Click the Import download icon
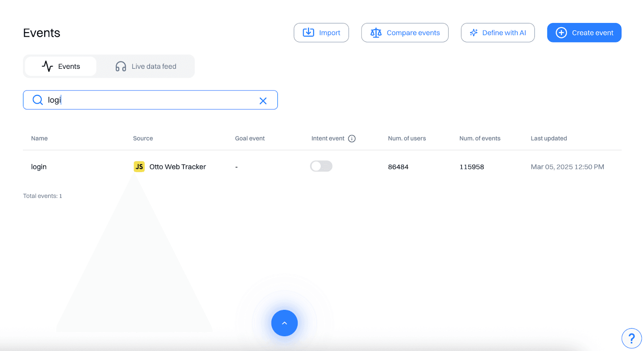 (x=308, y=33)
